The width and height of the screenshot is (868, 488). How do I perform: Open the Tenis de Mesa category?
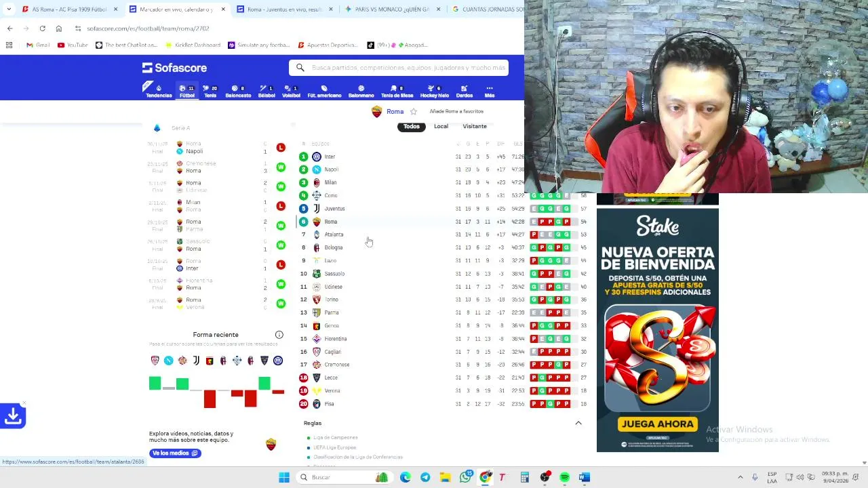[397, 91]
